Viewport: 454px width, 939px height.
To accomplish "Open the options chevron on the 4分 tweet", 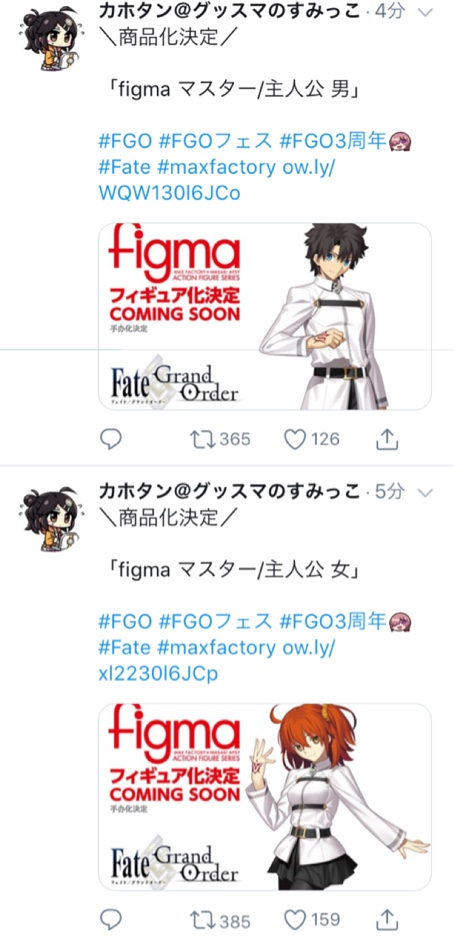I will point(425,13).
